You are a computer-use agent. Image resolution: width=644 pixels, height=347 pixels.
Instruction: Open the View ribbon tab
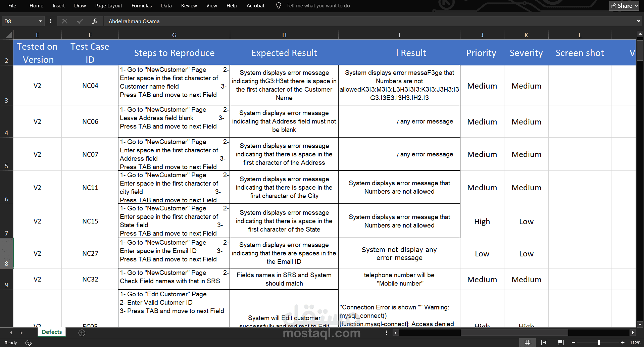211,6
